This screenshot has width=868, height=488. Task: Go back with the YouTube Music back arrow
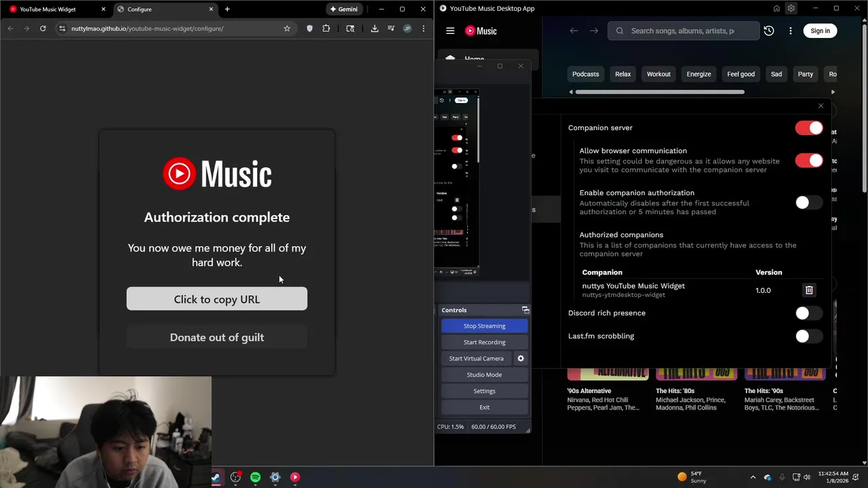click(x=574, y=30)
